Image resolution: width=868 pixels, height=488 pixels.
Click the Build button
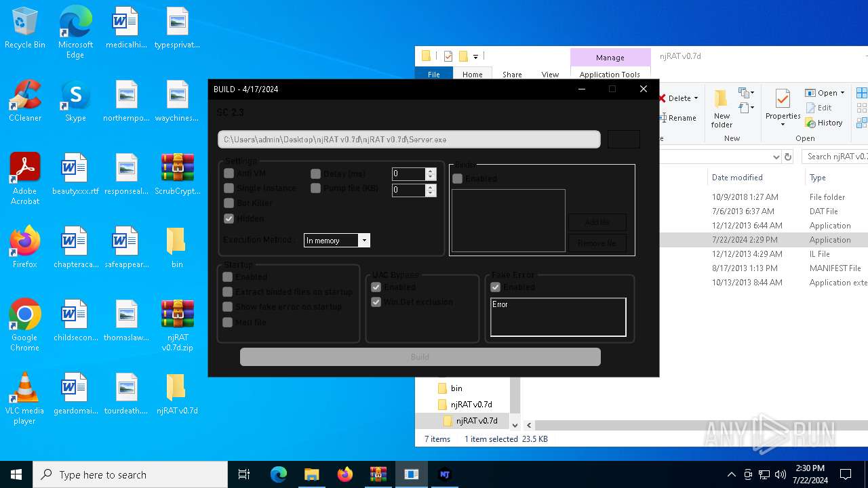tap(420, 357)
